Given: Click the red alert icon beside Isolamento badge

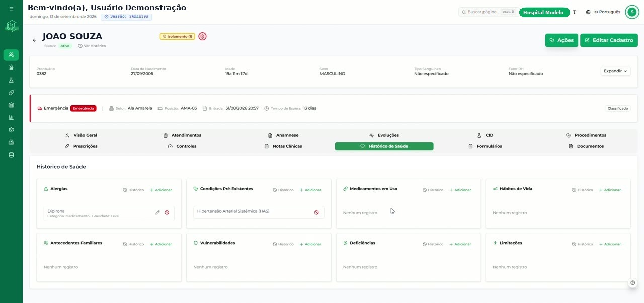Looking at the screenshot, I should (x=202, y=36).
